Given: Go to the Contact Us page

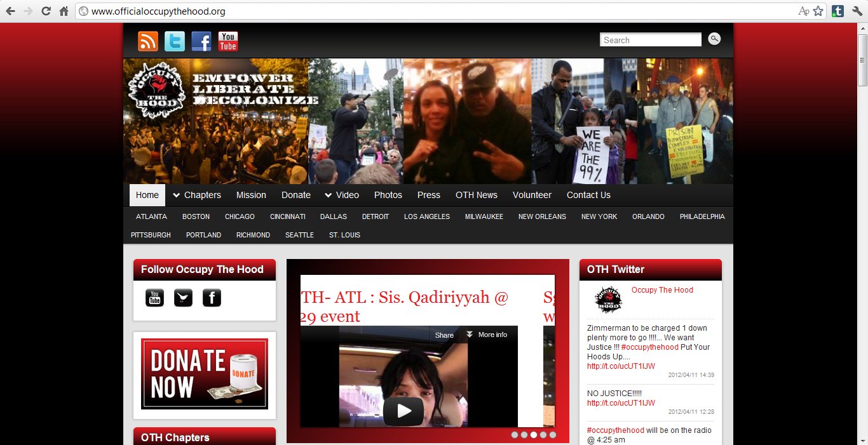Looking at the screenshot, I should tap(588, 195).
